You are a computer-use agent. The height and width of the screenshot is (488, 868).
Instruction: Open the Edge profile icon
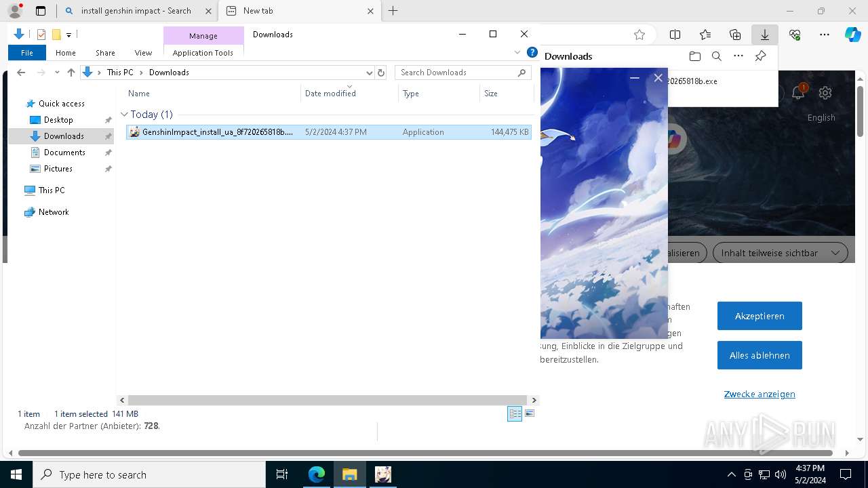click(x=15, y=11)
